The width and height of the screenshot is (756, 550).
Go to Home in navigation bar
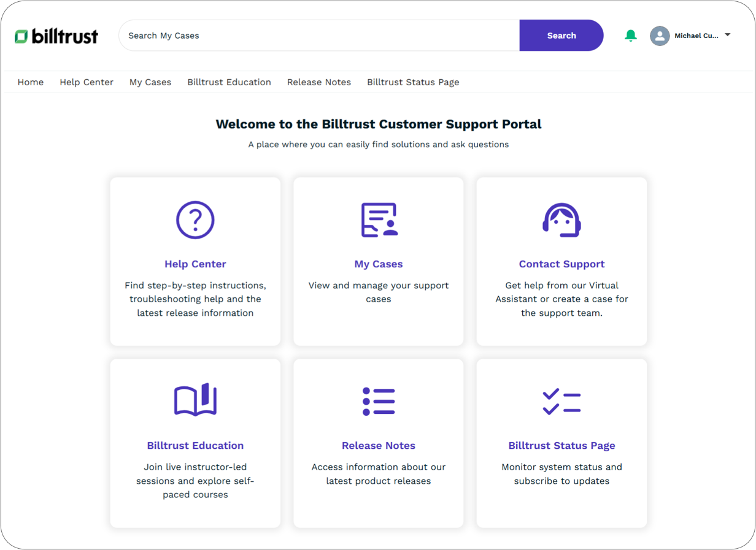click(31, 82)
